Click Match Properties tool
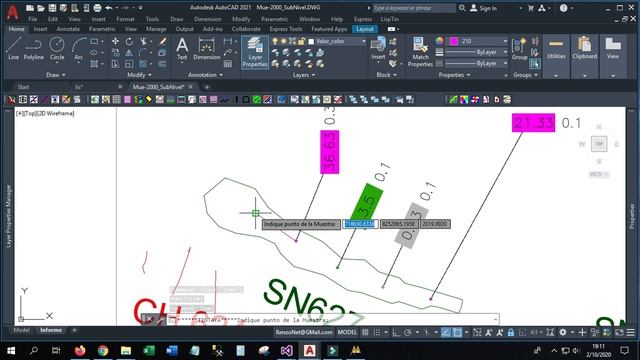 pos(420,52)
